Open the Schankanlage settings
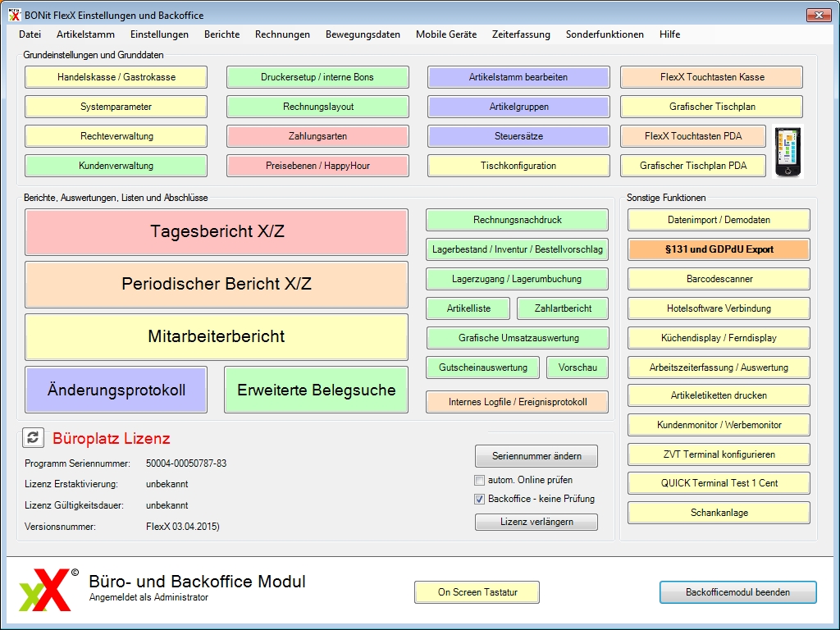840x630 pixels. [719, 513]
